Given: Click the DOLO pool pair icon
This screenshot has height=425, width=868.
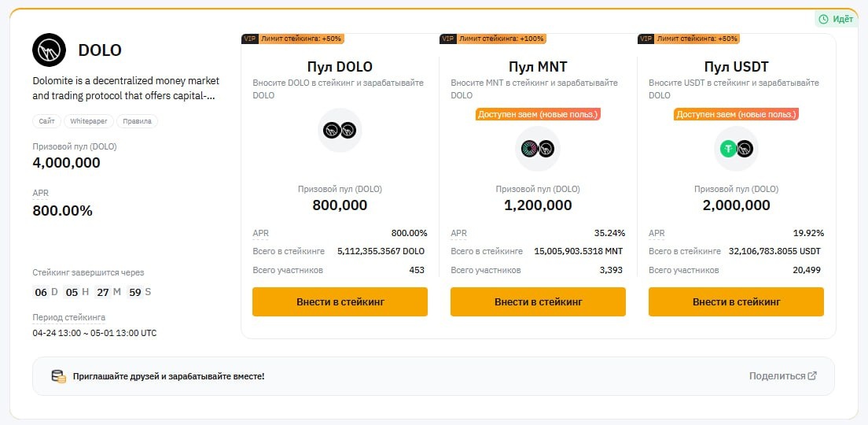Looking at the screenshot, I should [340, 131].
